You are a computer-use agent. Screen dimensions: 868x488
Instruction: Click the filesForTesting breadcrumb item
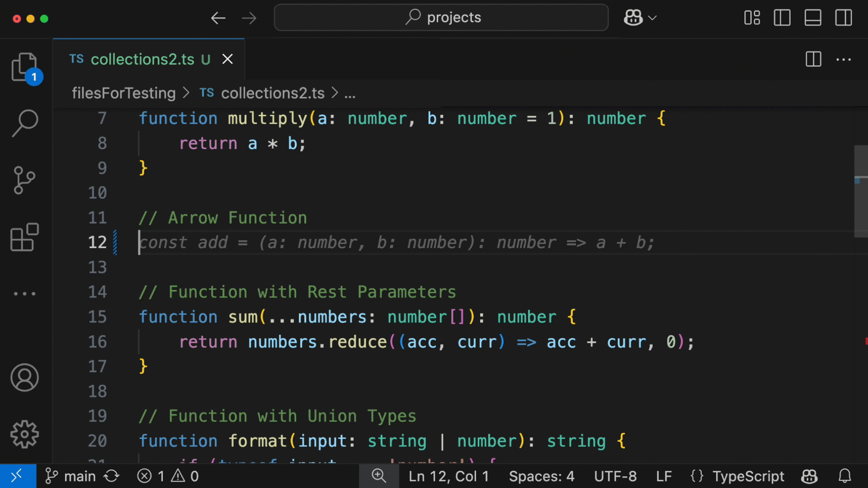tap(123, 93)
